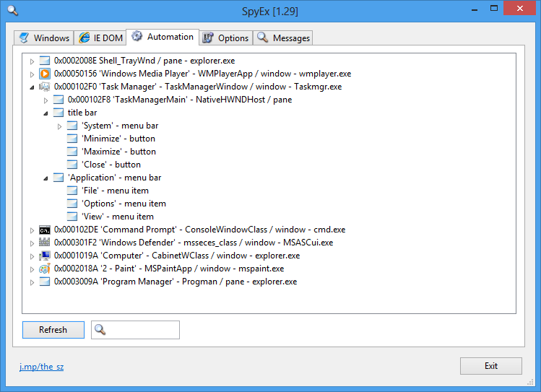This screenshot has width=541, height=392.
Task: Select the 'Windows Defender' MSASCui.exe row text
Action: click(194, 243)
